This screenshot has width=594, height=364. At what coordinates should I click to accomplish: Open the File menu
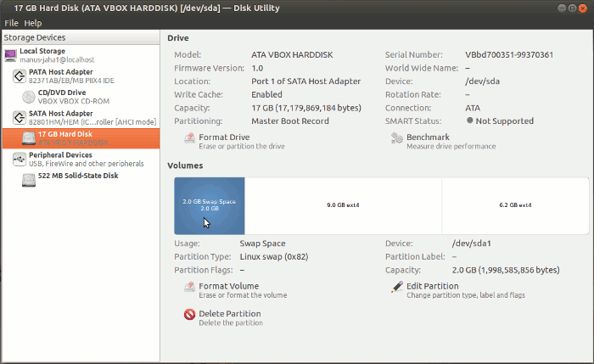point(11,23)
